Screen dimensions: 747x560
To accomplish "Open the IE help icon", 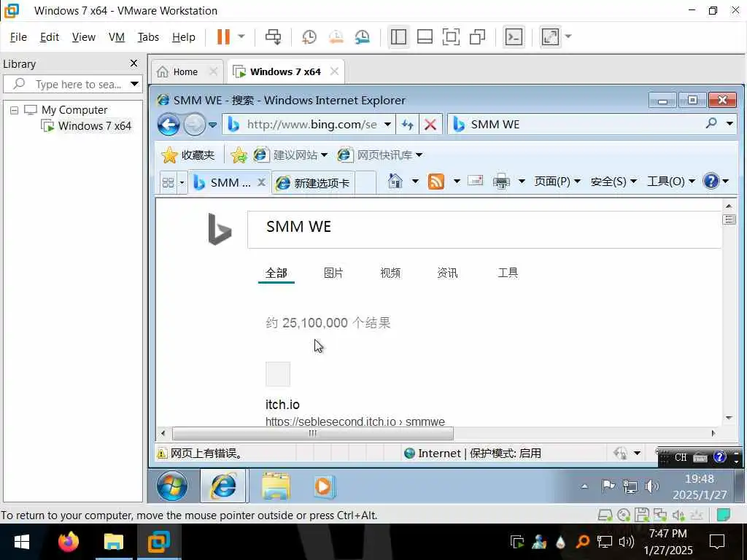I will tap(711, 181).
